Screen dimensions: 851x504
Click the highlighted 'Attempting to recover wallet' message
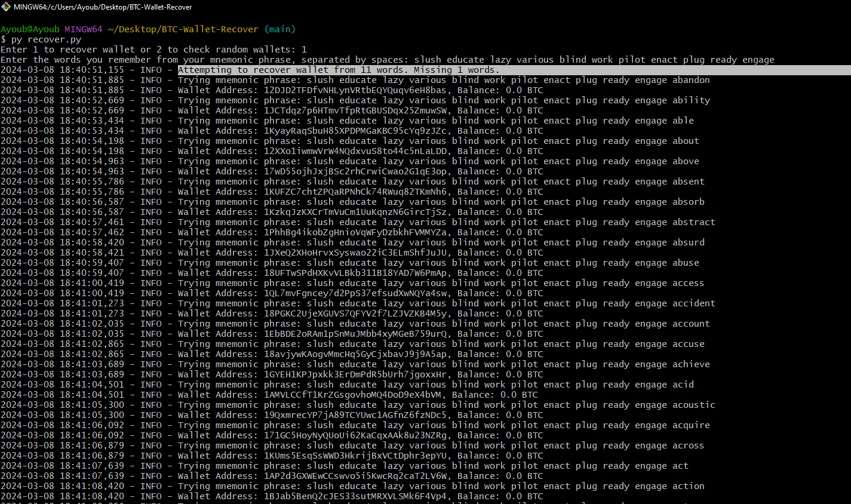click(339, 70)
